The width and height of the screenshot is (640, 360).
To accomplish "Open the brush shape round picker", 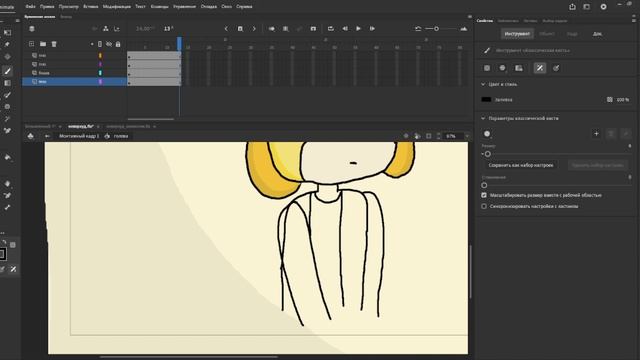I will coord(487,133).
